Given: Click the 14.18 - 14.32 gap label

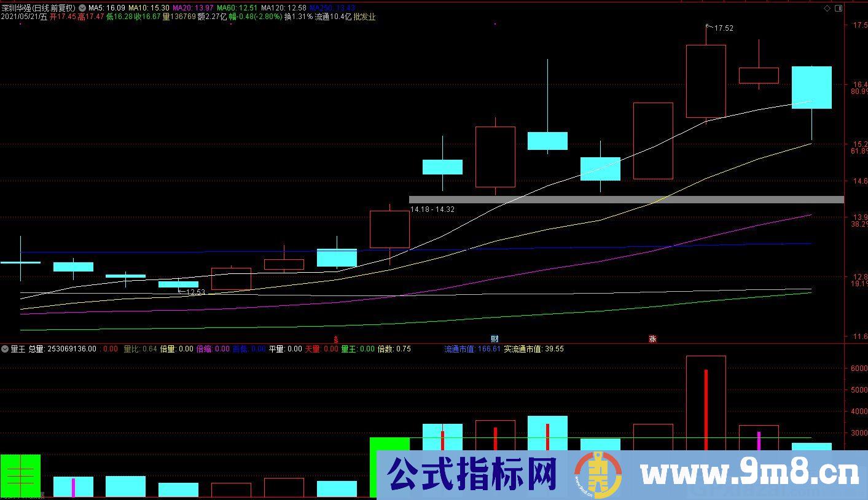Looking at the screenshot, I should [432, 209].
